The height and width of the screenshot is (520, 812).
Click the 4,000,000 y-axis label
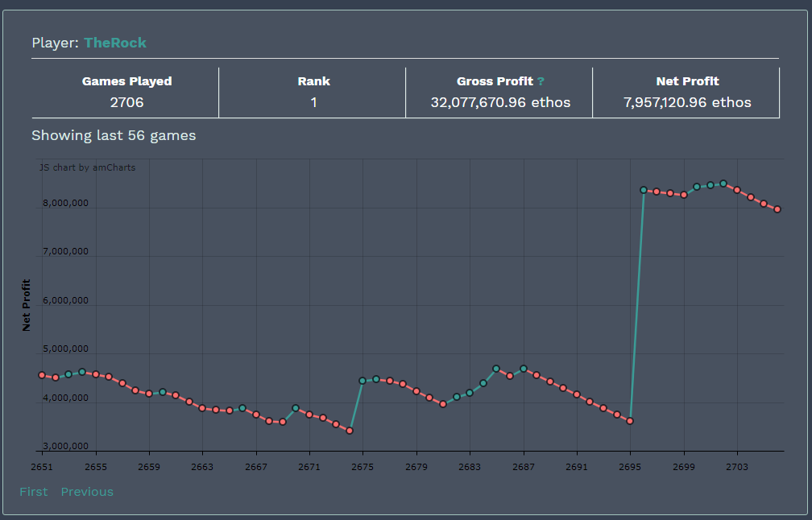pos(65,398)
